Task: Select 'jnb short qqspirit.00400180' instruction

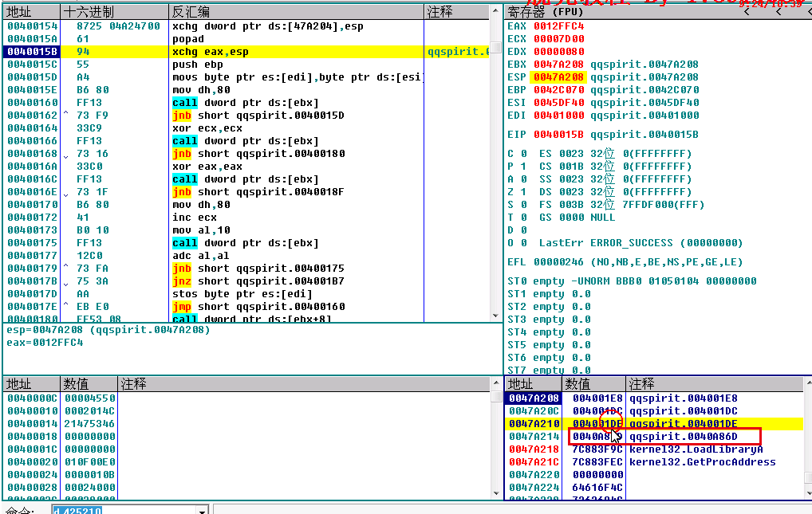Action: [258, 154]
